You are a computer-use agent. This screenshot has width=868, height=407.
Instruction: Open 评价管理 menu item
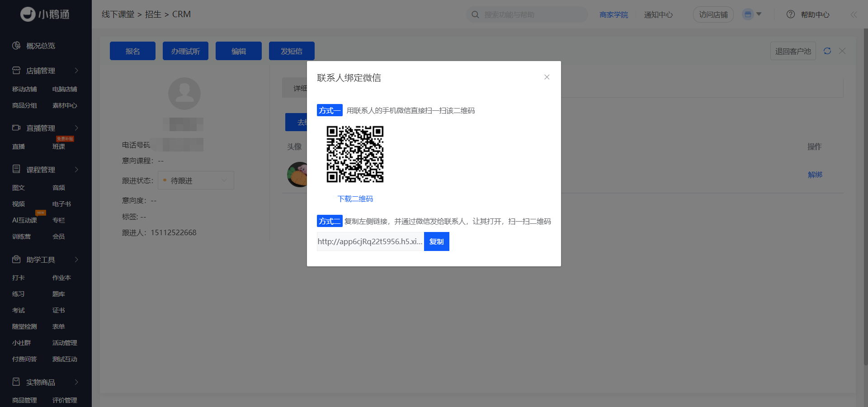pyautogui.click(x=65, y=400)
